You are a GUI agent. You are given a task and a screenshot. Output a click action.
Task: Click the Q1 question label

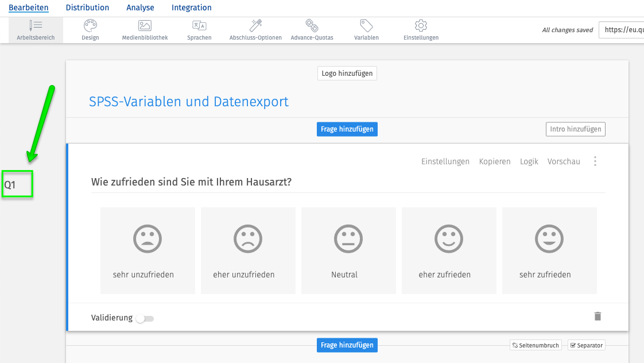tap(10, 184)
